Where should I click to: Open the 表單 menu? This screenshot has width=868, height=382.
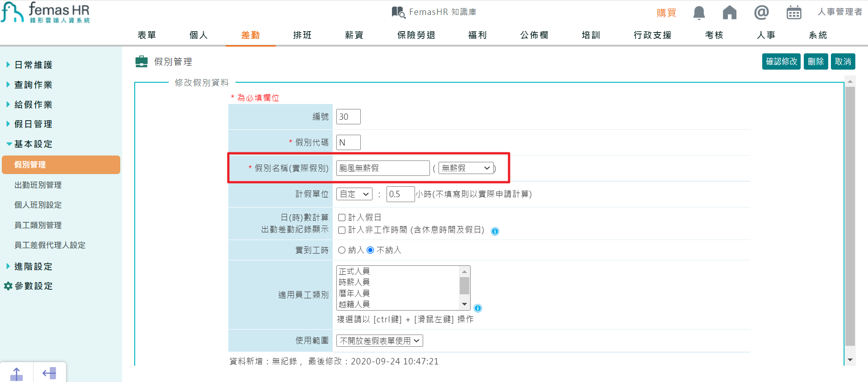pyautogui.click(x=147, y=35)
